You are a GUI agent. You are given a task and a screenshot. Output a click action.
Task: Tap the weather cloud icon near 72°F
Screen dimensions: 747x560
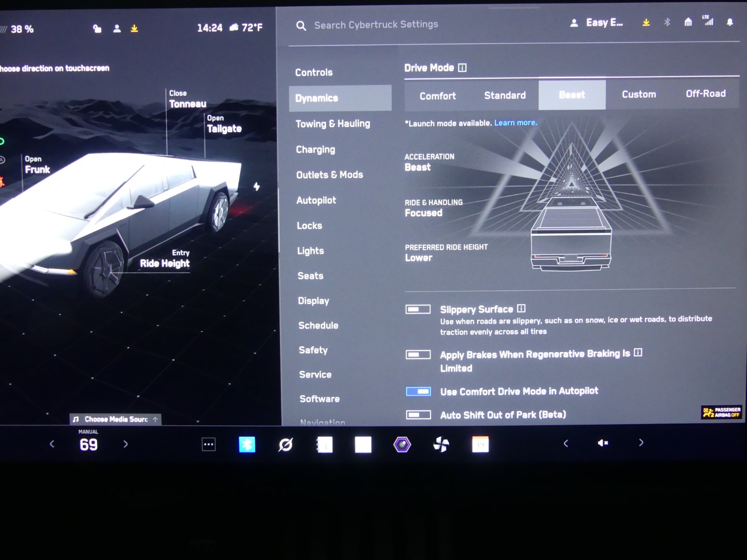pos(234,27)
